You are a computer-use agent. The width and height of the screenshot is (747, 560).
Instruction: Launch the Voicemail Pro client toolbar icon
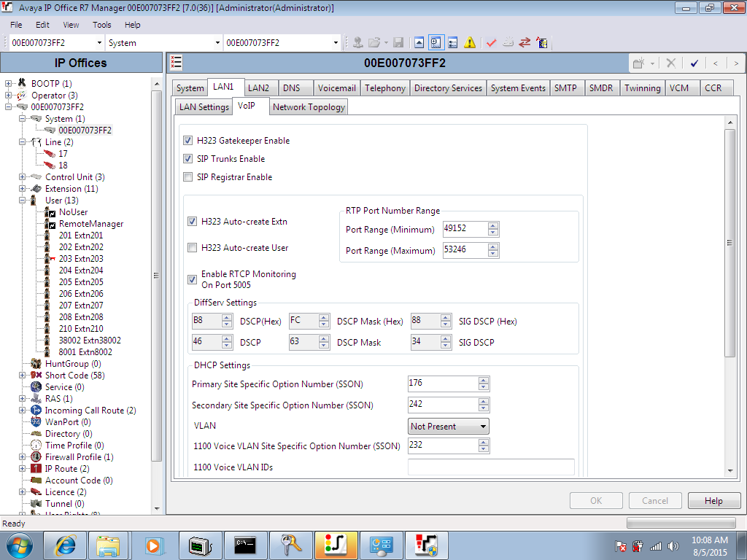pos(542,43)
